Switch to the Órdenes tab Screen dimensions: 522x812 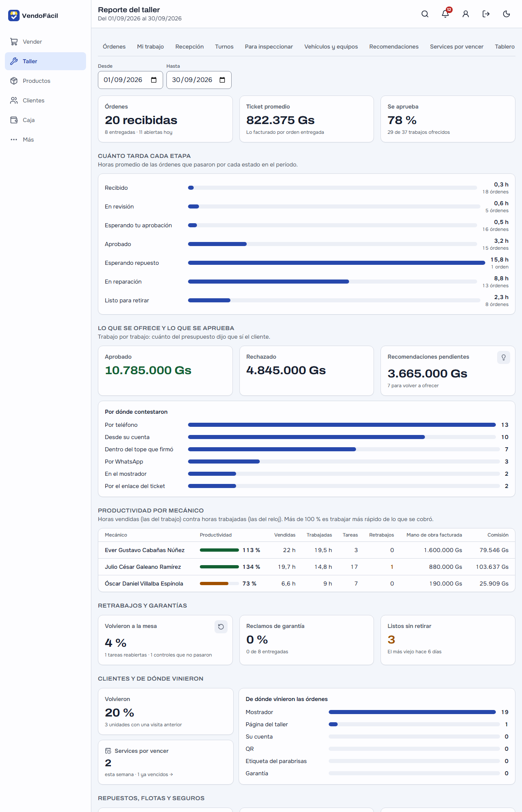coord(114,47)
